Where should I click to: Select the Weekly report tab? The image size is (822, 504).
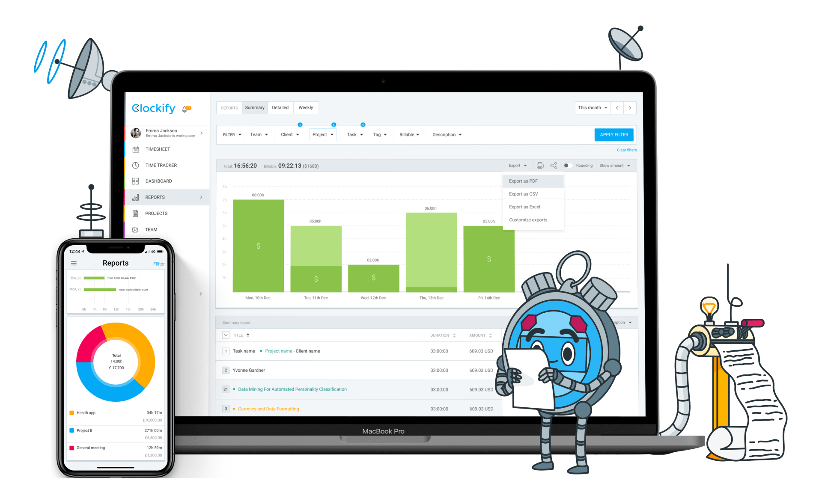(306, 108)
